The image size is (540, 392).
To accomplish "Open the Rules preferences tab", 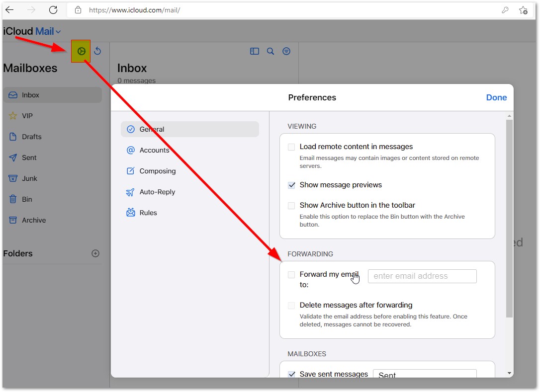I will coord(148,213).
